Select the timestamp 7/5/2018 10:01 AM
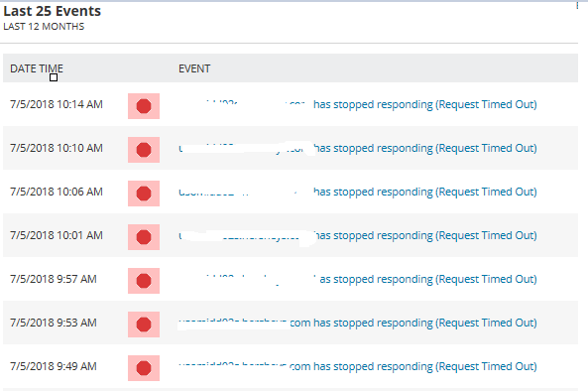Image resolution: width=588 pixels, height=391 pixels. tap(57, 235)
